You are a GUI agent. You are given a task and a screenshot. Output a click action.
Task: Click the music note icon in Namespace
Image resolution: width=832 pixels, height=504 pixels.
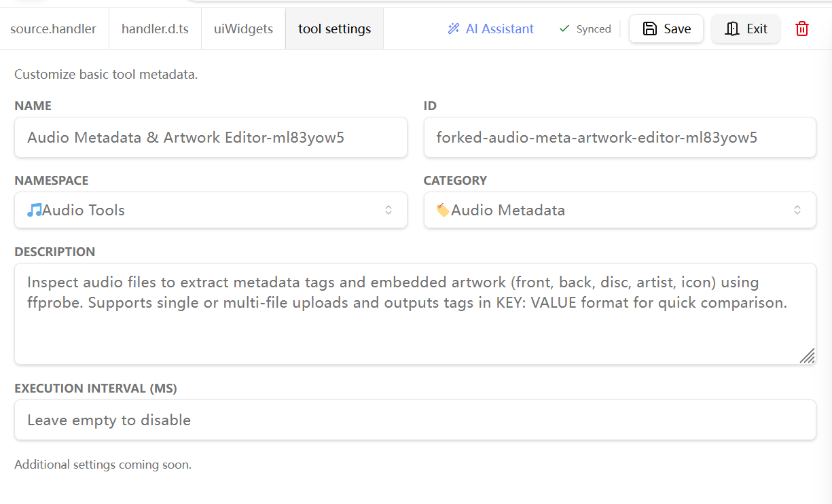tap(34, 210)
